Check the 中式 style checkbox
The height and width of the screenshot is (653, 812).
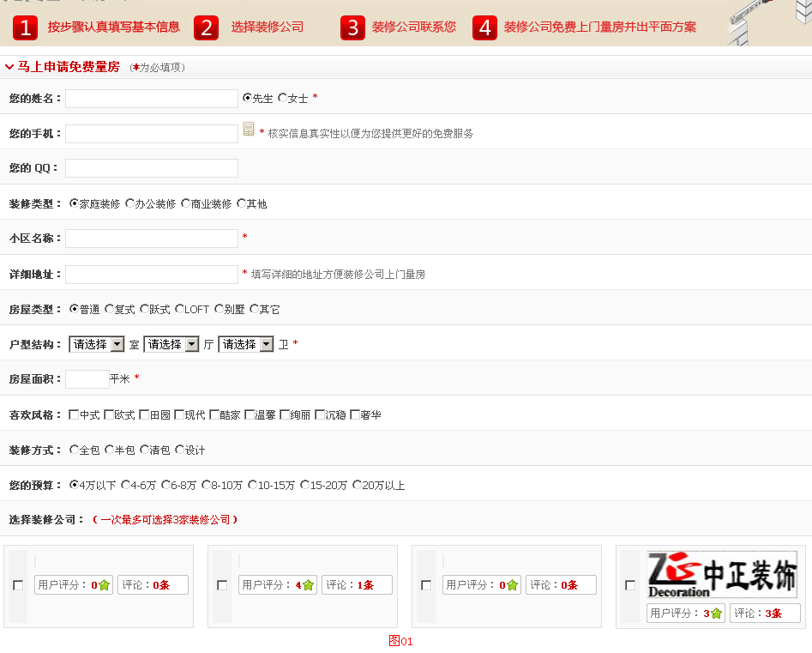74,414
